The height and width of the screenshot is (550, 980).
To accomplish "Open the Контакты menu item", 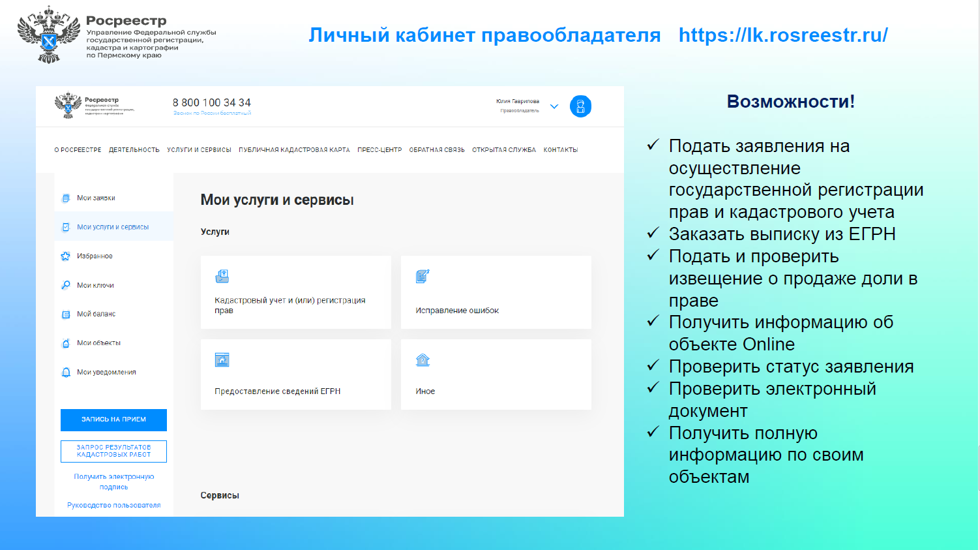I will 561,150.
